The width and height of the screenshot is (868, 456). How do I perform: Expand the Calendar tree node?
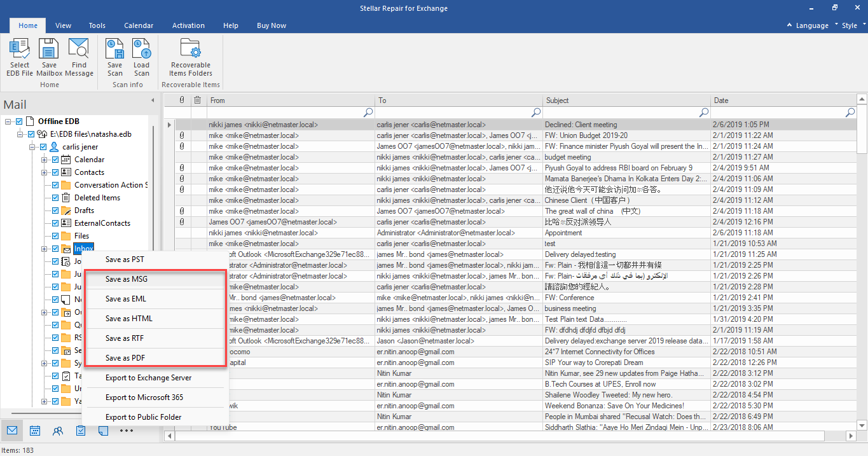(45, 160)
